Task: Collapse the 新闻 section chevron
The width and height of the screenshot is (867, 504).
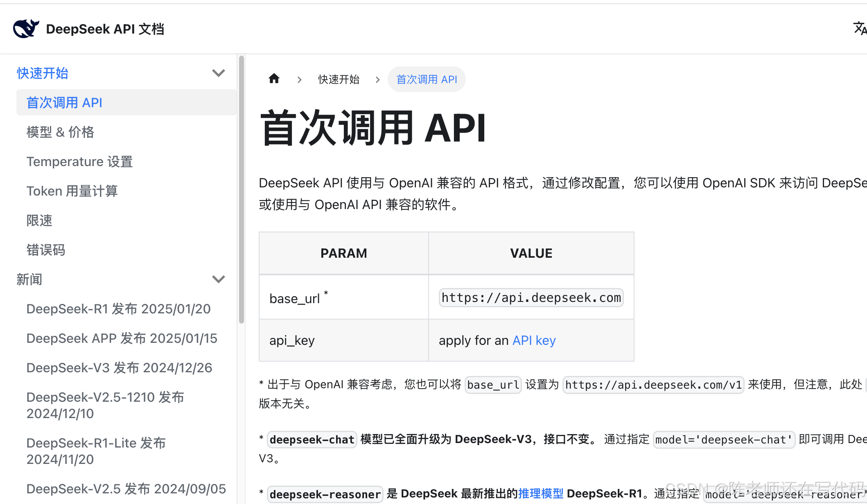Action: click(219, 279)
